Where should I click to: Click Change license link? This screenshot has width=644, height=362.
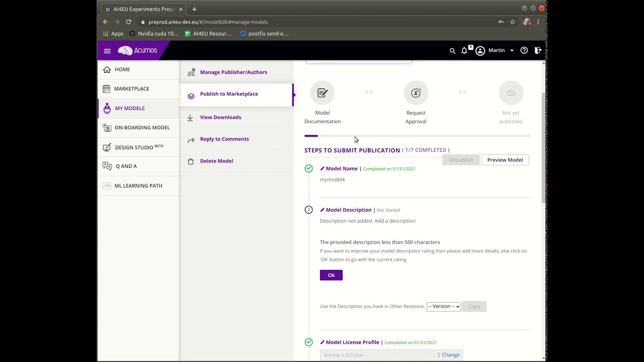coord(450,355)
